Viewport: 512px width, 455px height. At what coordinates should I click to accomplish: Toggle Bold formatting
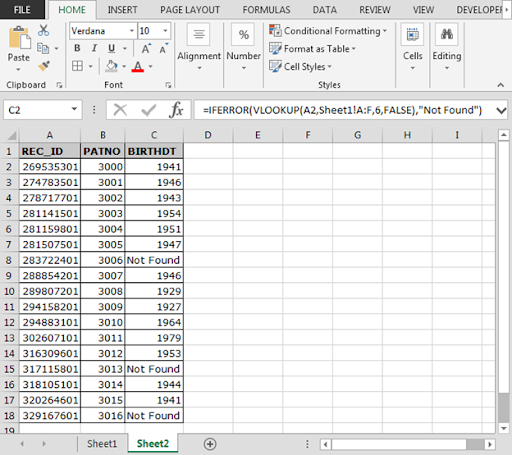(x=77, y=48)
